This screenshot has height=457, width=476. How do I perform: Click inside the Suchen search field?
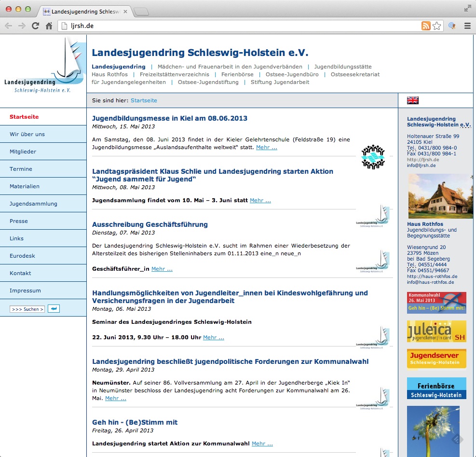coord(27,308)
